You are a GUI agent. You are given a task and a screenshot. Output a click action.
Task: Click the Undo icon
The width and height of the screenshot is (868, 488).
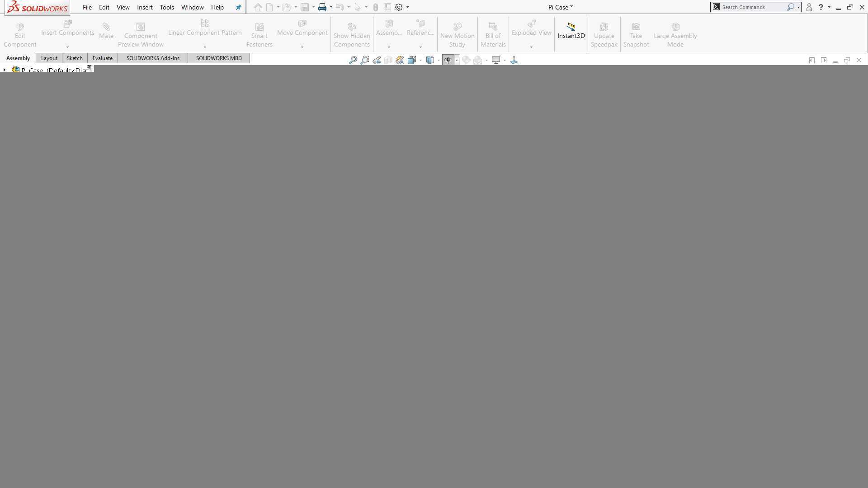[340, 7]
